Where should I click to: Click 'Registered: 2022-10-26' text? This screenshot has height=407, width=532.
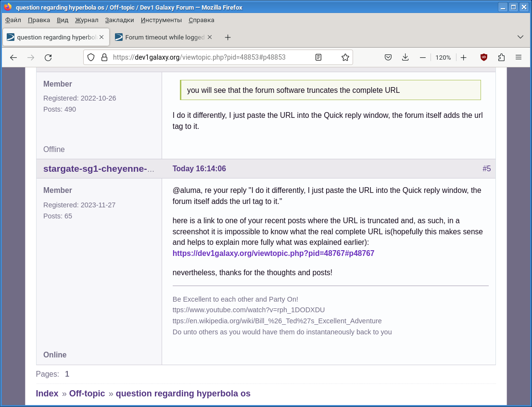(79, 98)
